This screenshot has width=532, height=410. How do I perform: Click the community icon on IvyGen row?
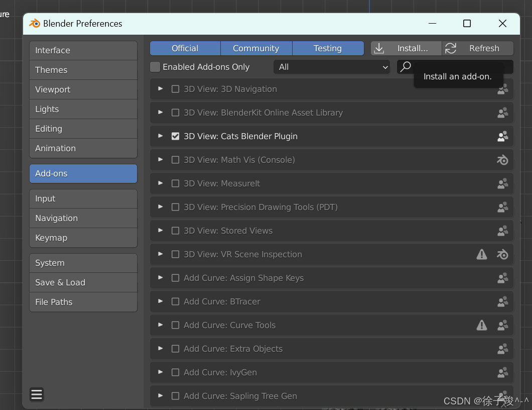[502, 372]
